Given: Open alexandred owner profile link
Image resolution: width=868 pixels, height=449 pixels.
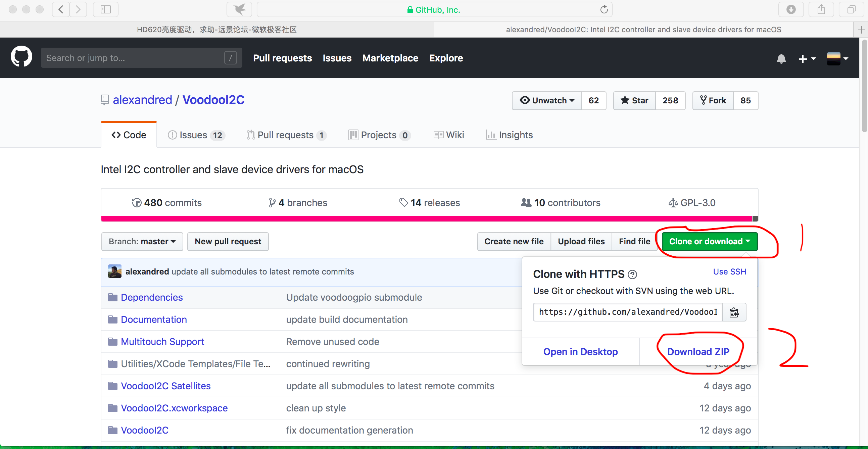Looking at the screenshot, I should [142, 100].
